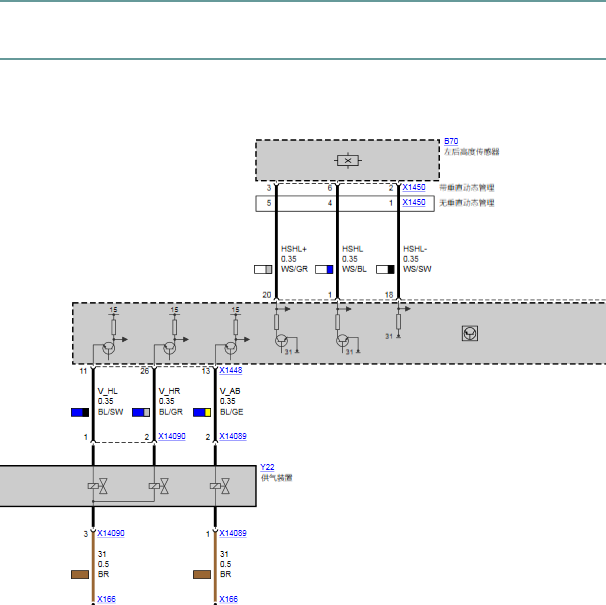Click the brown BR swatch near X14090

(x=80, y=575)
